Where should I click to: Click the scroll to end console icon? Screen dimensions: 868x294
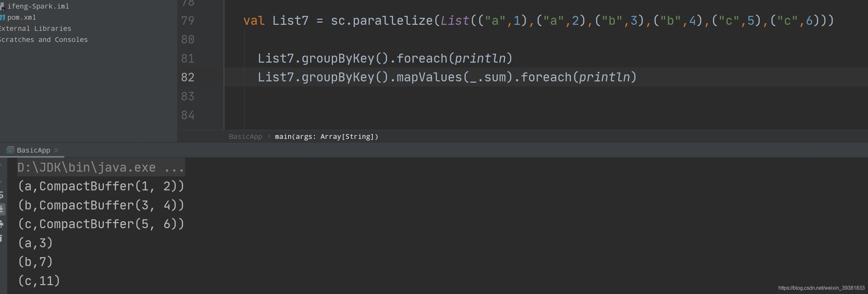click(x=2, y=209)
